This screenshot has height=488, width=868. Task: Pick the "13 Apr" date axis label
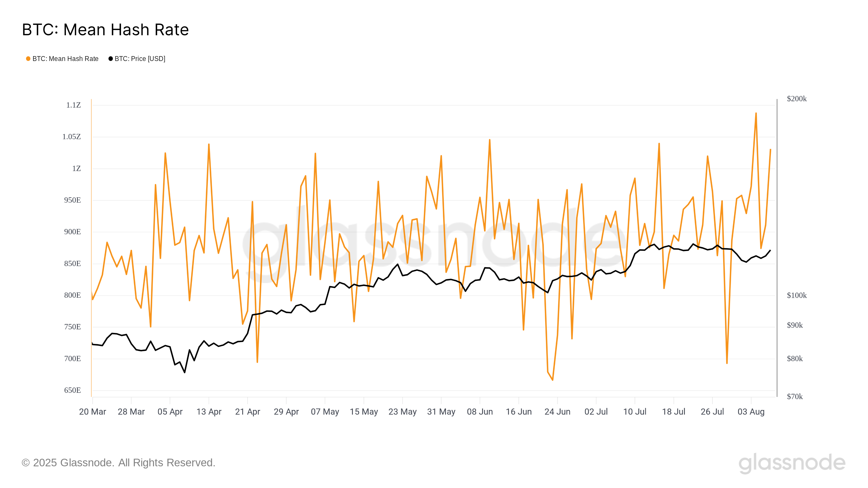click(209, 412)
